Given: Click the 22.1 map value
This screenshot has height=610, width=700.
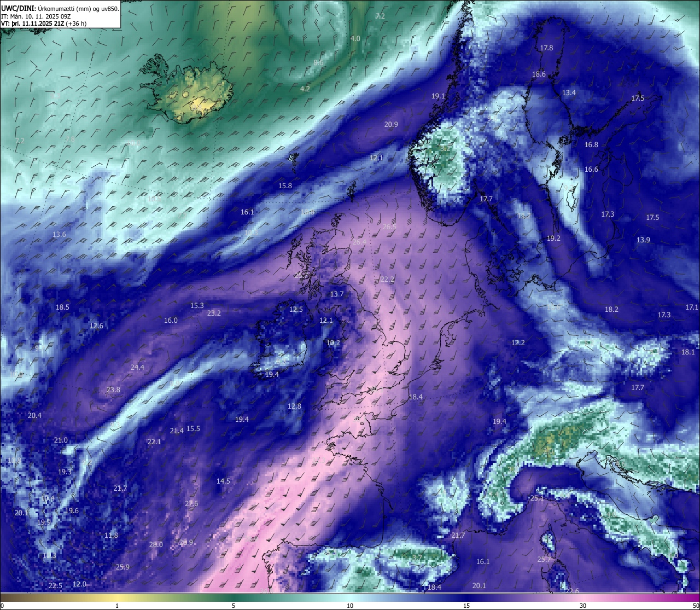Looking at the screenshot, I should [154, 442].
